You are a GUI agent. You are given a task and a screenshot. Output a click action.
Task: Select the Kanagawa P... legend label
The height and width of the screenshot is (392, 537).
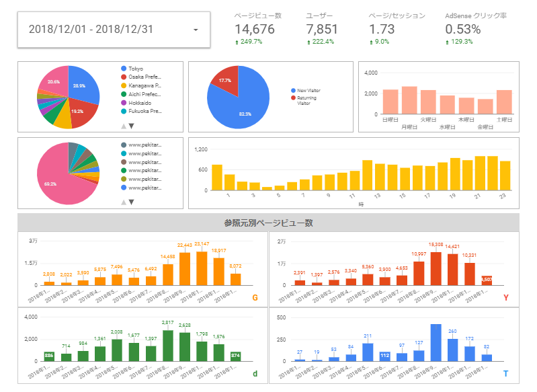(x=144, y=85)
